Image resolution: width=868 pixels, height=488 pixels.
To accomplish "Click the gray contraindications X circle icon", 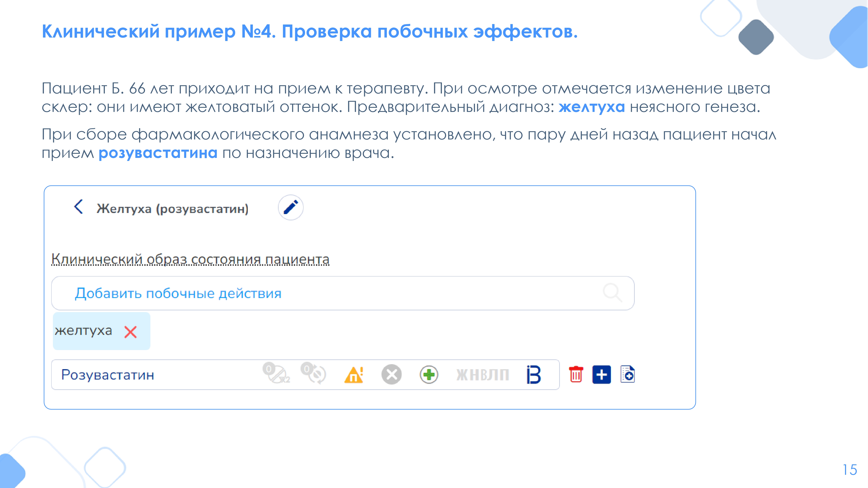I will [x=391, y=375].
